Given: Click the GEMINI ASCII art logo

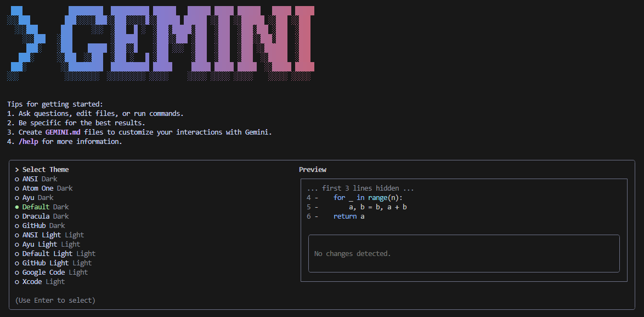Looking at the screenshot, I should [161, 43].
